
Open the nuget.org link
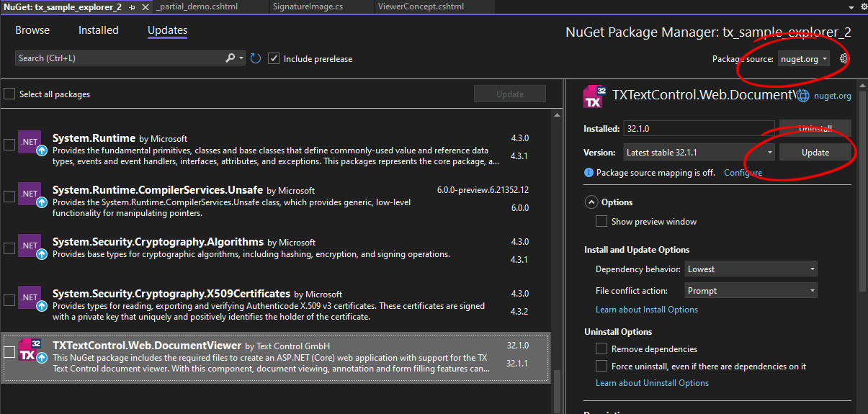point(832,96)
